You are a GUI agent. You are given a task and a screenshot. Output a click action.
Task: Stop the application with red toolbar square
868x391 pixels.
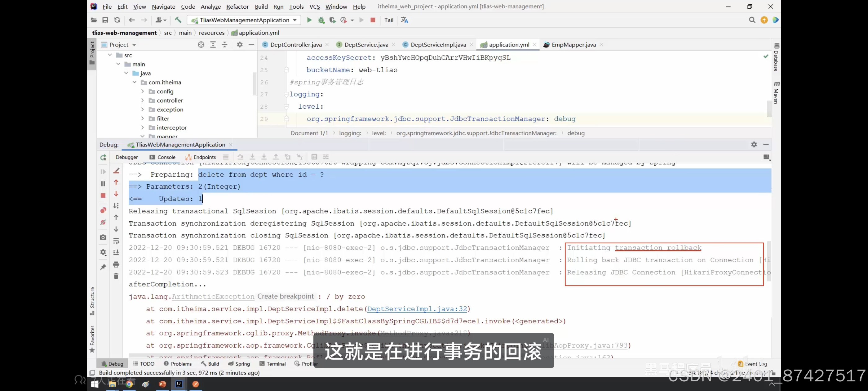(x=373, y=20)
